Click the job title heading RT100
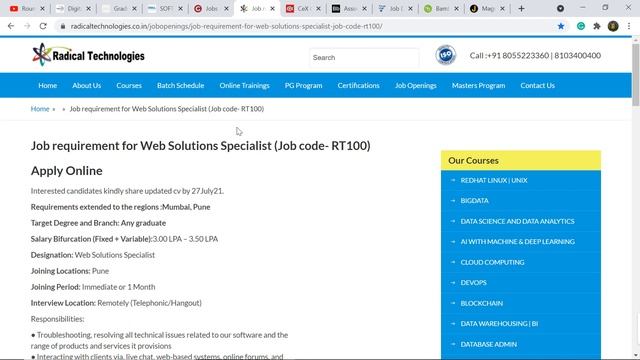 [200, 146]
